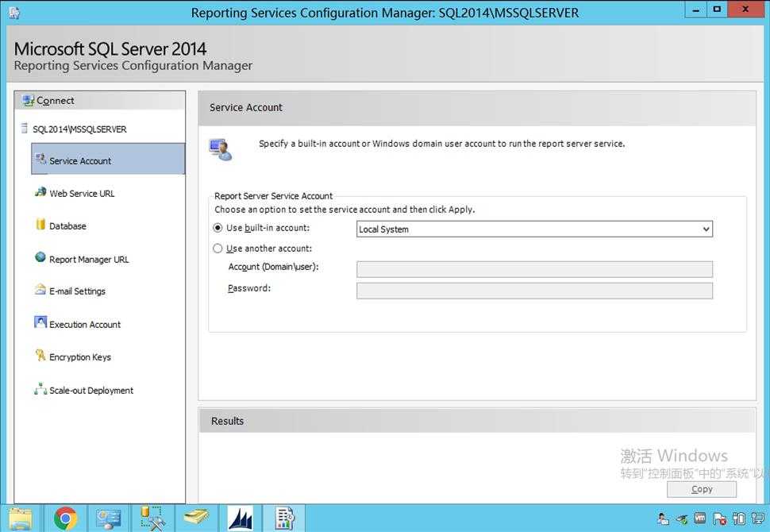Open the Report Manager URL page
This screenshot has width=770, height=532.
click(88, 260)
